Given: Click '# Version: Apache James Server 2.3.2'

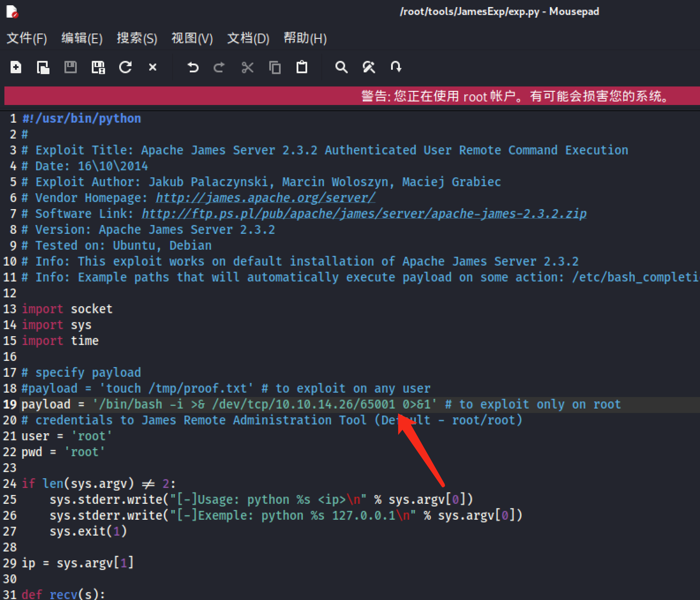Looking at the screenshot, I should click(x=148, y=229).
